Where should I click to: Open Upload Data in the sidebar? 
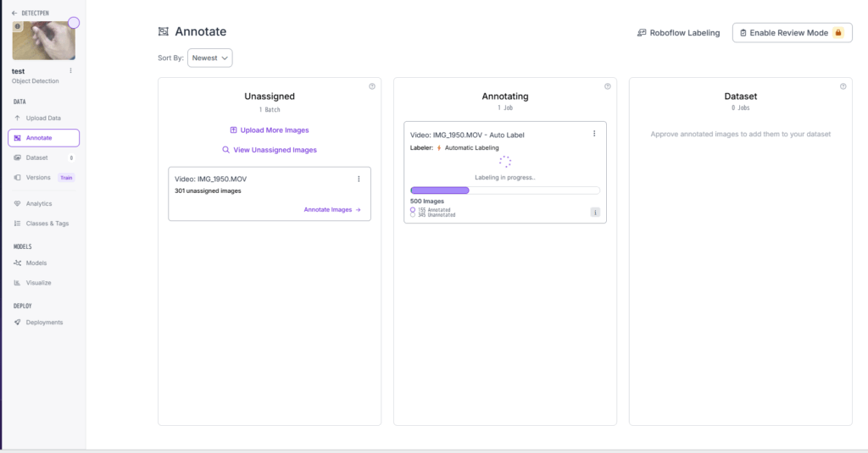42,118
